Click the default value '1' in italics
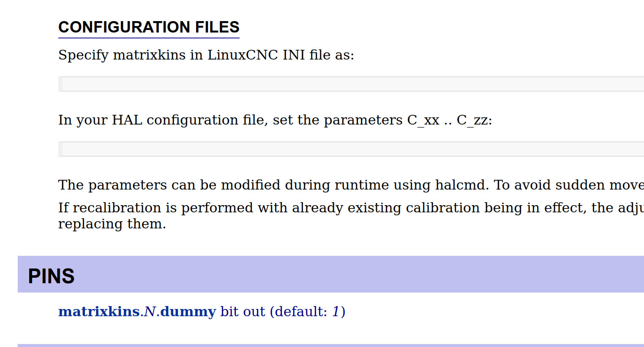Image resolution: width=644 pixels, height=347 pixels. coord(336,312)
